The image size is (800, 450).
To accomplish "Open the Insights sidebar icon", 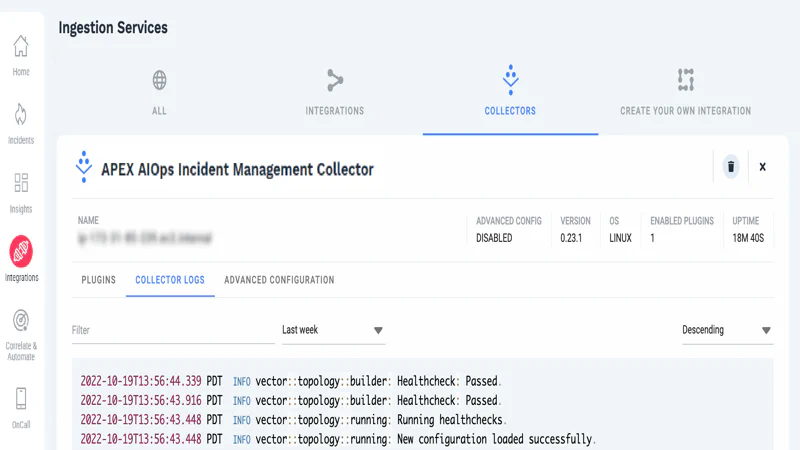I will tap(21, 190).
